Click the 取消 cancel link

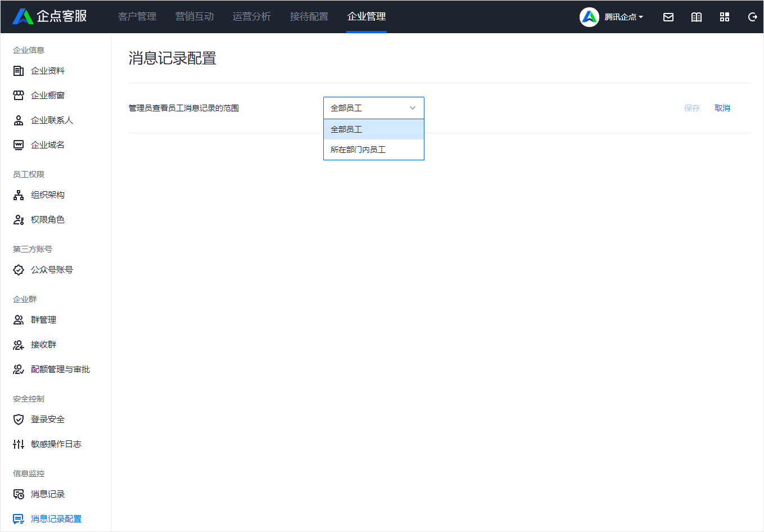click(x=722, y=108)
